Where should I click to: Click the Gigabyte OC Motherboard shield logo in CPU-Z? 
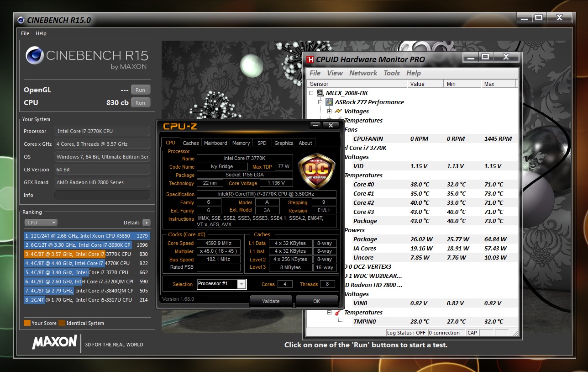click(x=316, y=171)
